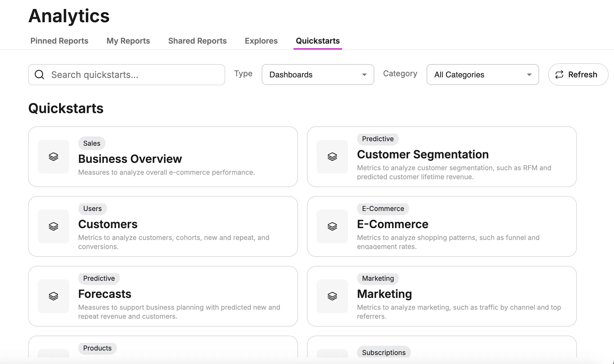Image resolution: width=614 pixels, height=364 pixels.
Task: Click the Predictive tag on Forecasts card
Action: click(99, 278)
